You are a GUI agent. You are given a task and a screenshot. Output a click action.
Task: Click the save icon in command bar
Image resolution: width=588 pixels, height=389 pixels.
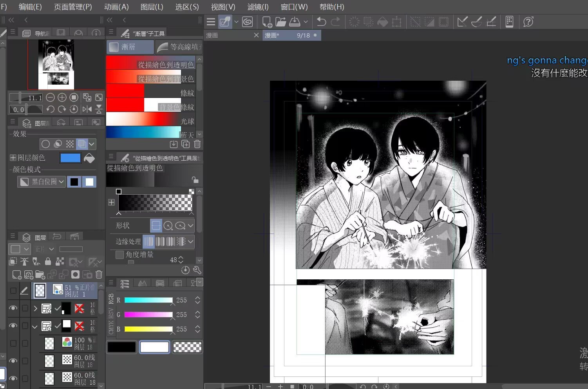[295, 22]
